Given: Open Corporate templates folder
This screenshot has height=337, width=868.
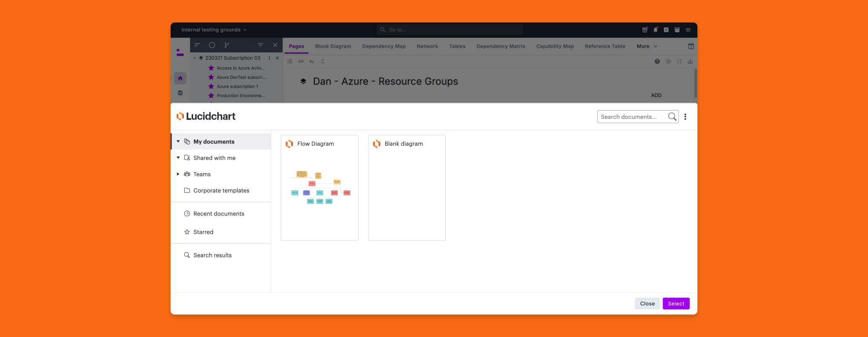Looking at the screenshot, I should pos(221,191).
